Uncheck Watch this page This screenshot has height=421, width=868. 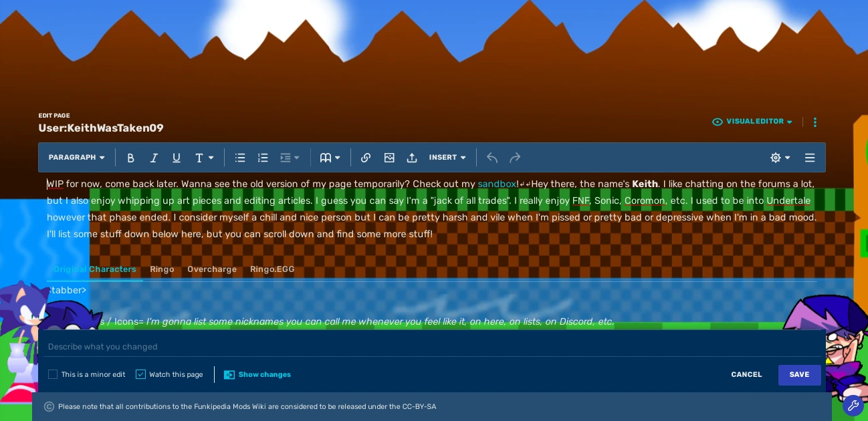click(140, 374)
